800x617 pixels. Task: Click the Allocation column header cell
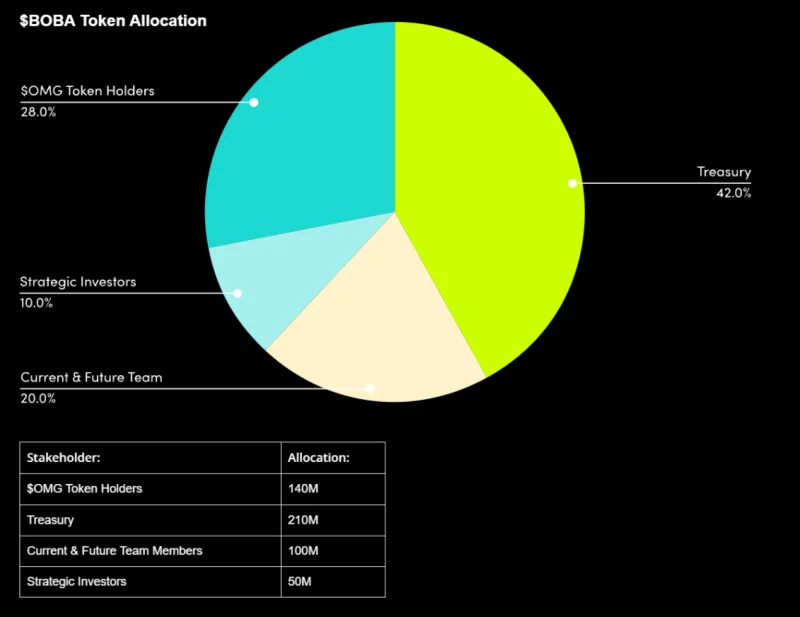coord(333,458)
